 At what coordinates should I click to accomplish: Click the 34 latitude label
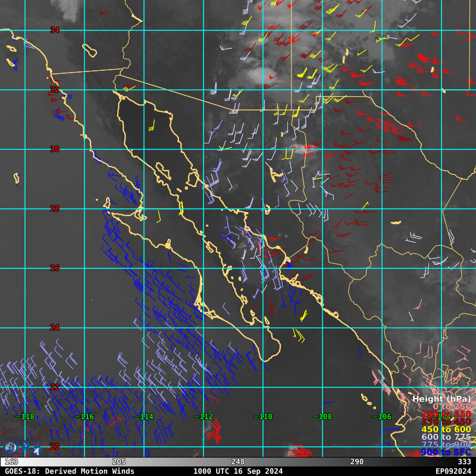click(x=54, y=30)
